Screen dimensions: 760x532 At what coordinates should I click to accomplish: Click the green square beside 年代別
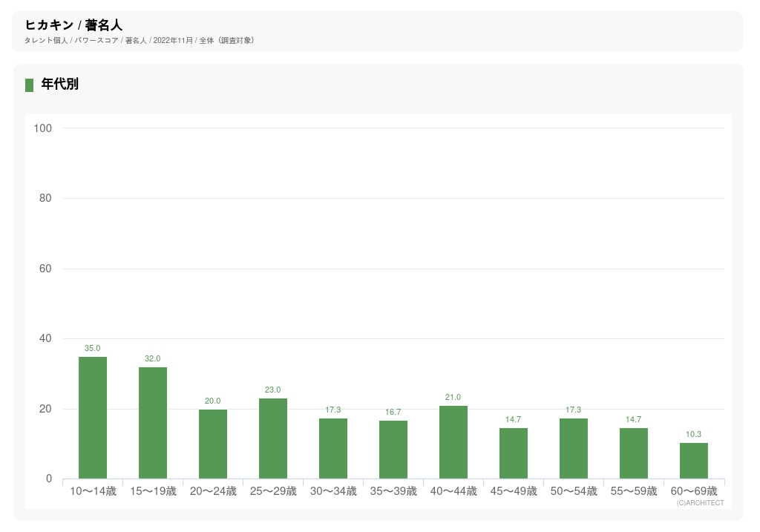tap(30, 85)
